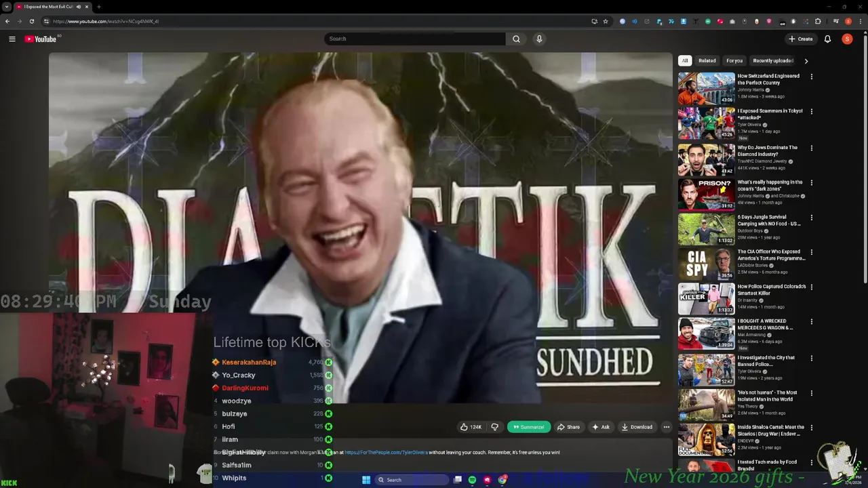868x488 pixels.
Task: Open options for 'I Exposed Scammers in Tokyo'
Action: [x=811, y=111]
